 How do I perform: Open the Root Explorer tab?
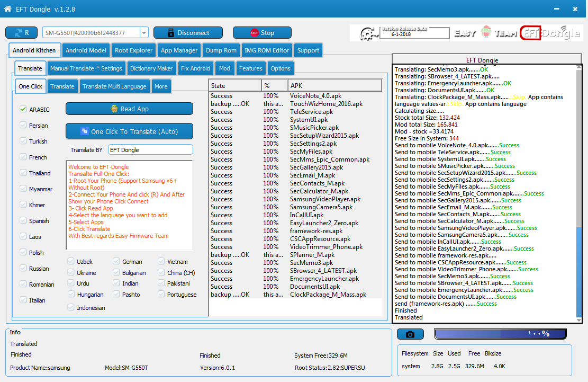133,50
